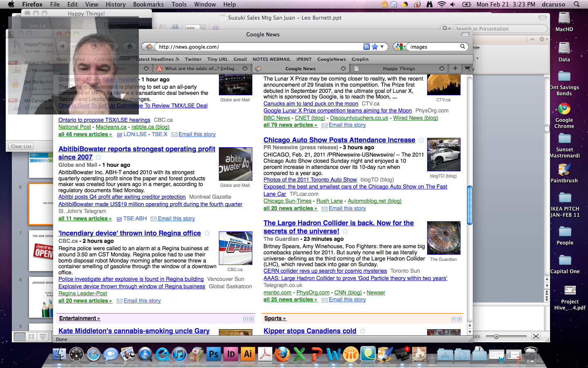The height and width of the screenshot is (368, 588).
Task: Star the 'Incendiary device' Regina story
Action: click(x=207, y=233)
